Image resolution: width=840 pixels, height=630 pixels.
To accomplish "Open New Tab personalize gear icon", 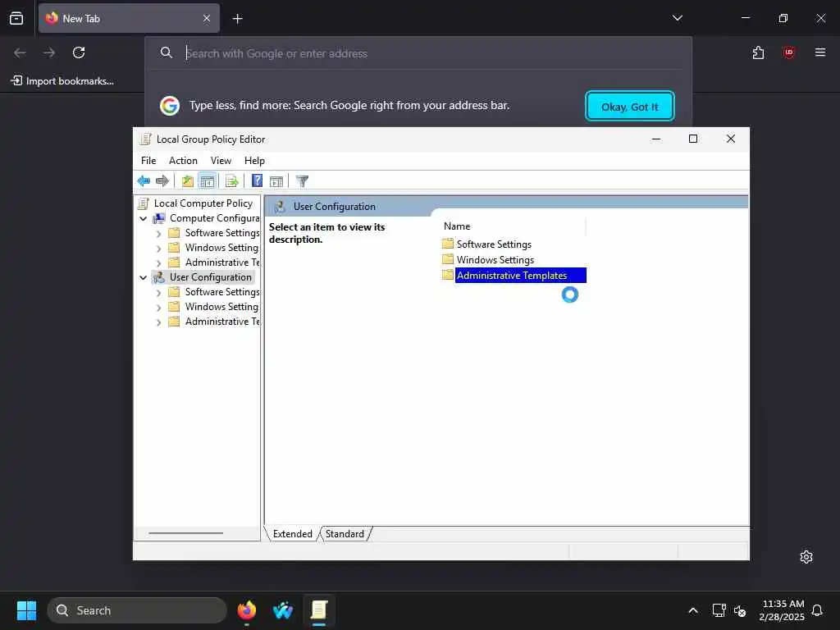I will [806, 557].
